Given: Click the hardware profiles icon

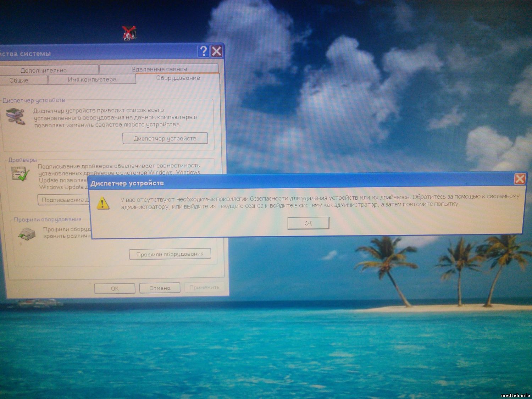Looking at the screenshot, I should coord(27,233).
